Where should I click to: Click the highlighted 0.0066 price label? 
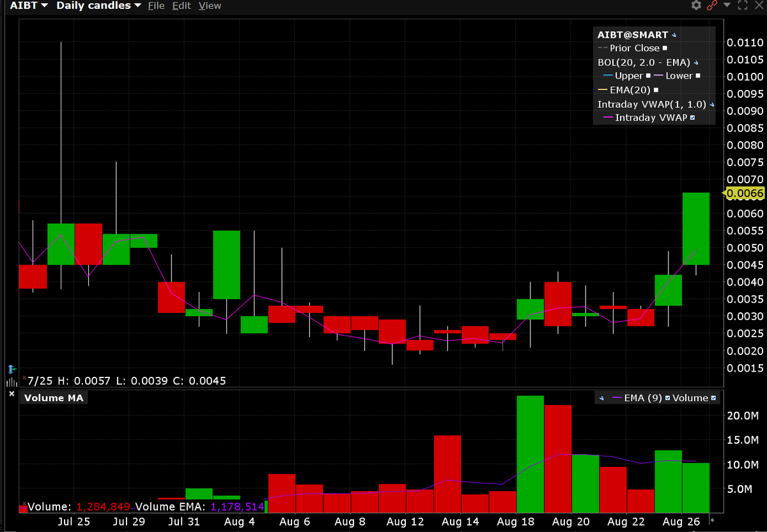[x=744, y=194]
